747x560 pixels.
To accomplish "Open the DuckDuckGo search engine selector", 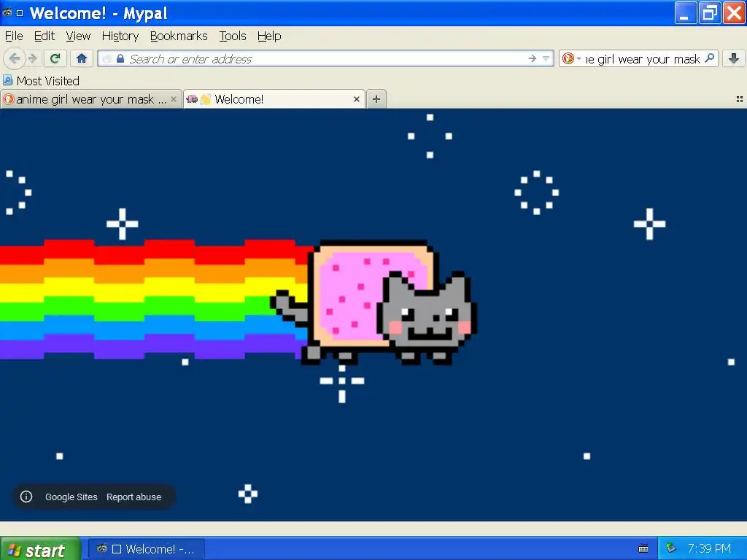I will (571, 58).
